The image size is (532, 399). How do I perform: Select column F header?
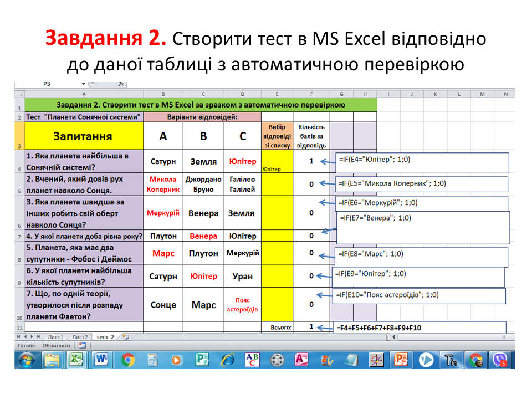(311, 94)
